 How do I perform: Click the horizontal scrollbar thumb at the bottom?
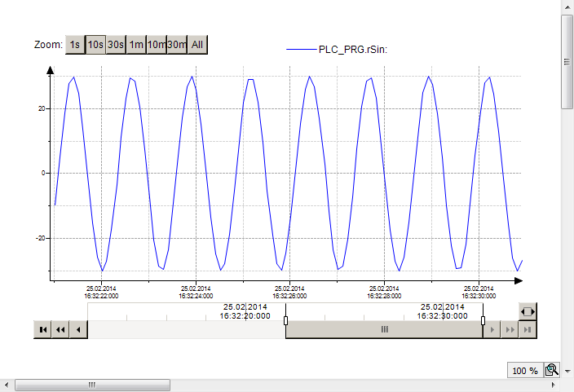point(91,385)
